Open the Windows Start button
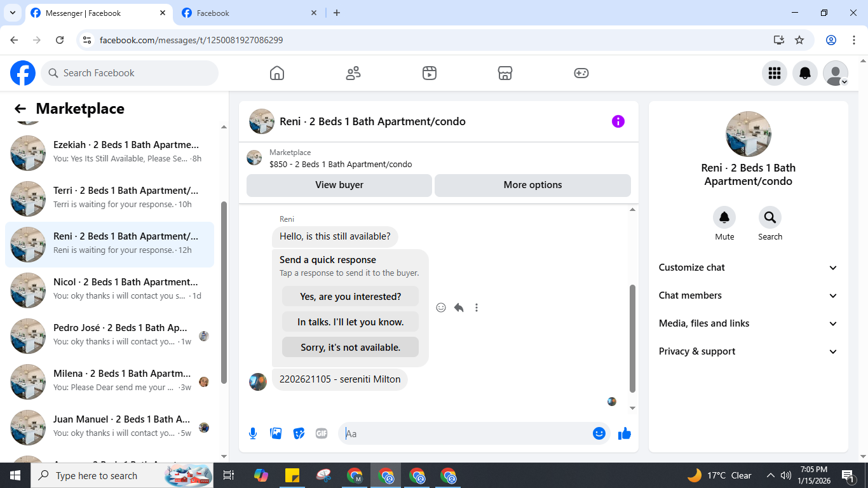The image size is (868, 488). (15, 475)
